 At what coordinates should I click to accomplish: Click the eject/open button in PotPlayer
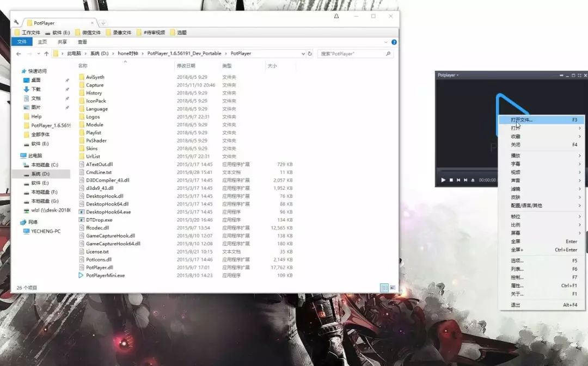pyautogui.click(x=473, y=180)
